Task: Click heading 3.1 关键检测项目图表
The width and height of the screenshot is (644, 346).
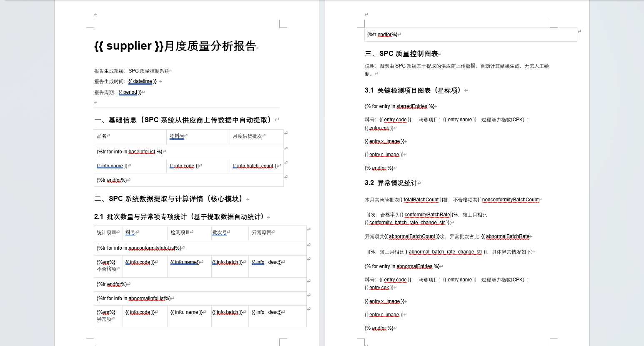Action: [x=413, y=90]
